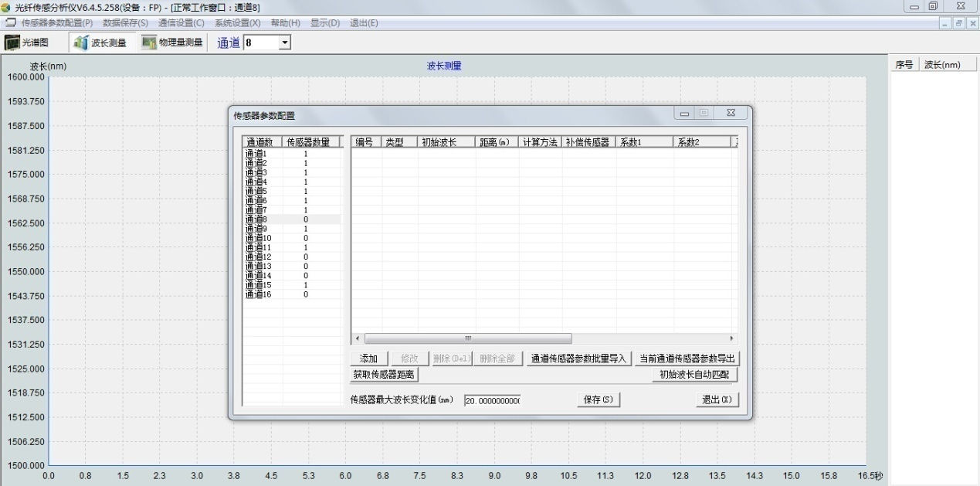This screenshot has width=980, height=486.
Task: Click the 添加 button
Action: 368,359
